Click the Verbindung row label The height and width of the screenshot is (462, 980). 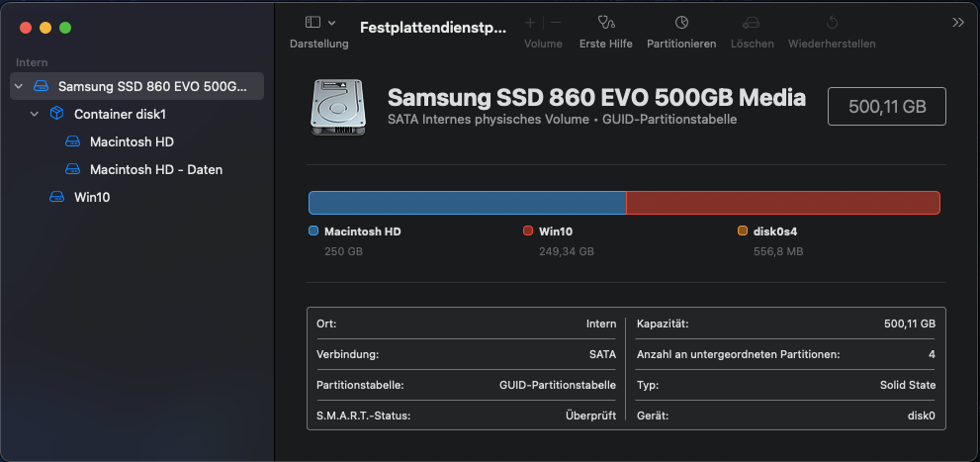(347, 354)
